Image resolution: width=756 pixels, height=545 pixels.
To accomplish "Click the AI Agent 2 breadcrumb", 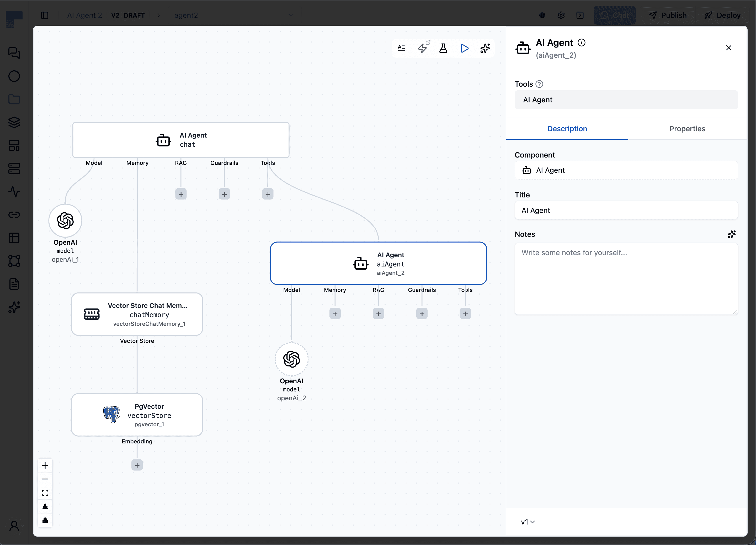I will coord(85,15).
